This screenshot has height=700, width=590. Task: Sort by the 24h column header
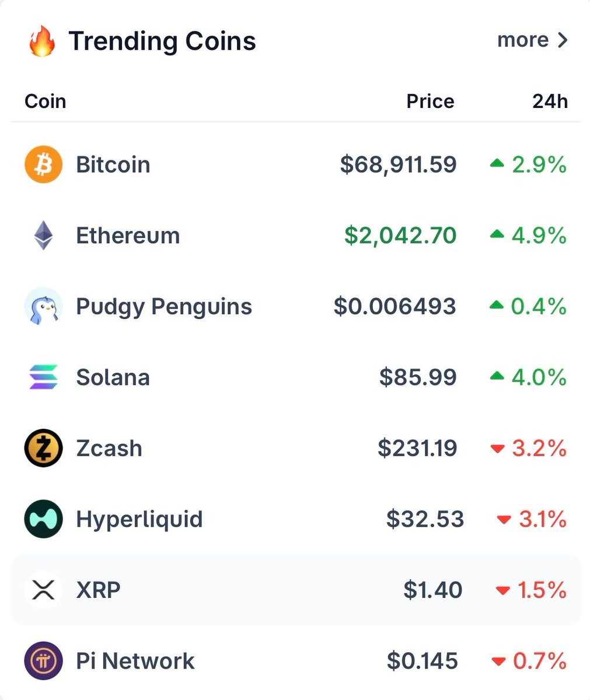tap(550, 101)
